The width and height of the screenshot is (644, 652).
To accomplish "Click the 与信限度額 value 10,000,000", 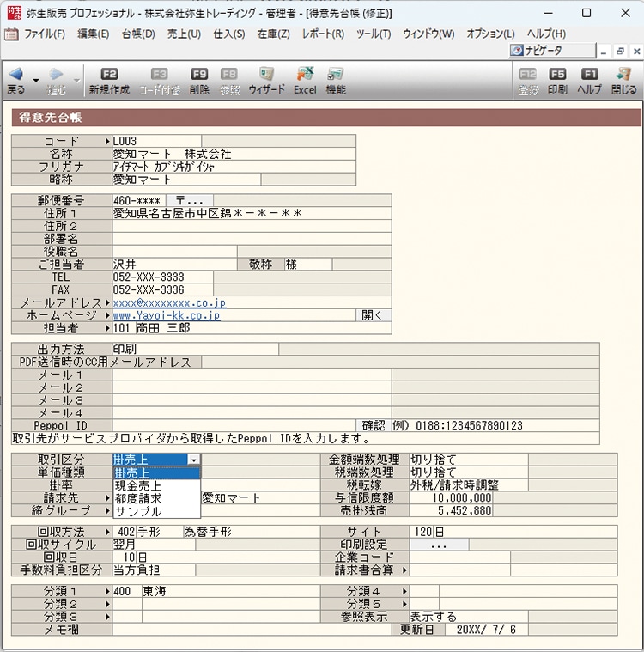I will pyautogui.click(x=451, y=497).
